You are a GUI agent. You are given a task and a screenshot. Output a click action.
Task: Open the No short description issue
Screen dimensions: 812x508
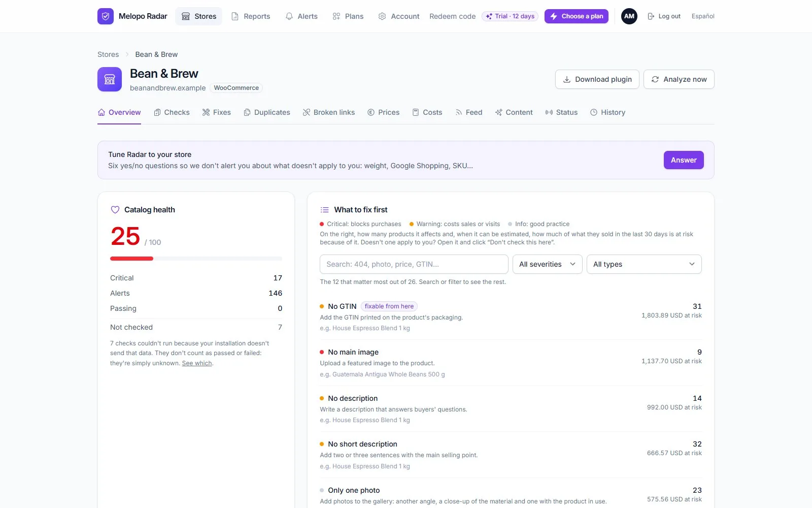tap(511, 455)
